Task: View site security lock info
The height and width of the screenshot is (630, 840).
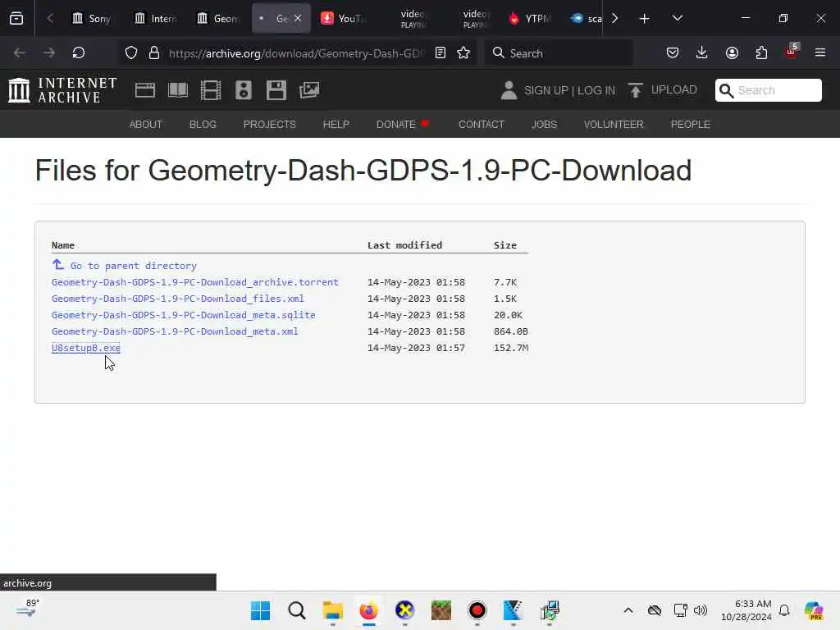Action: click(x=154, y=53)
